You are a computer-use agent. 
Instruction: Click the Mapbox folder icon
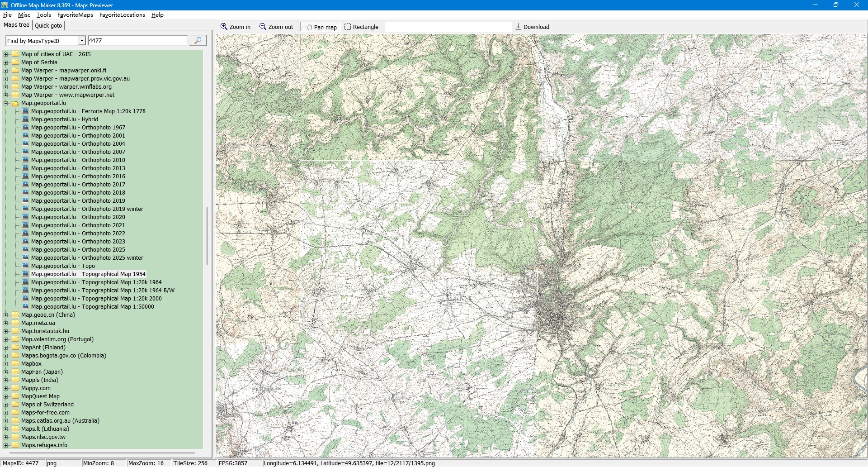coord(15,364)
